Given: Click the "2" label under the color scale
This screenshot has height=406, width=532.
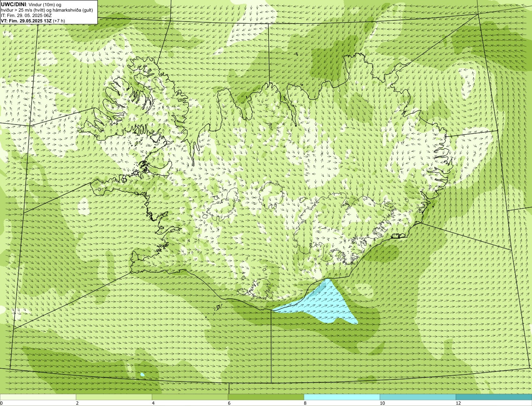Looking at the screenshot, I should [77, 403].
